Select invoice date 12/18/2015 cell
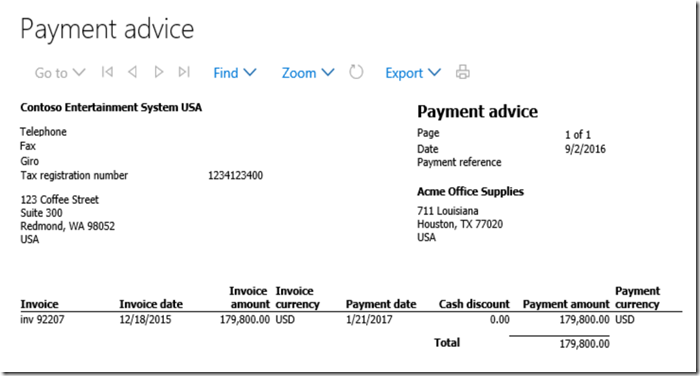 [x=145, y=320]
